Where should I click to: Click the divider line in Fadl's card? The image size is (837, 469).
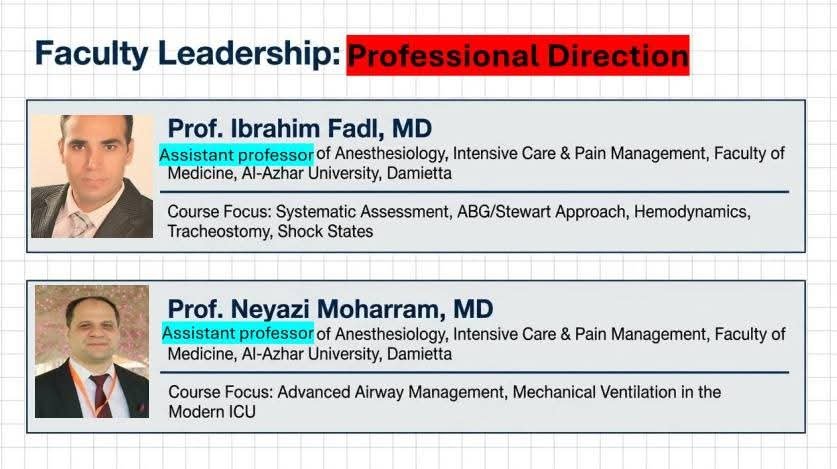click(478, 191)
